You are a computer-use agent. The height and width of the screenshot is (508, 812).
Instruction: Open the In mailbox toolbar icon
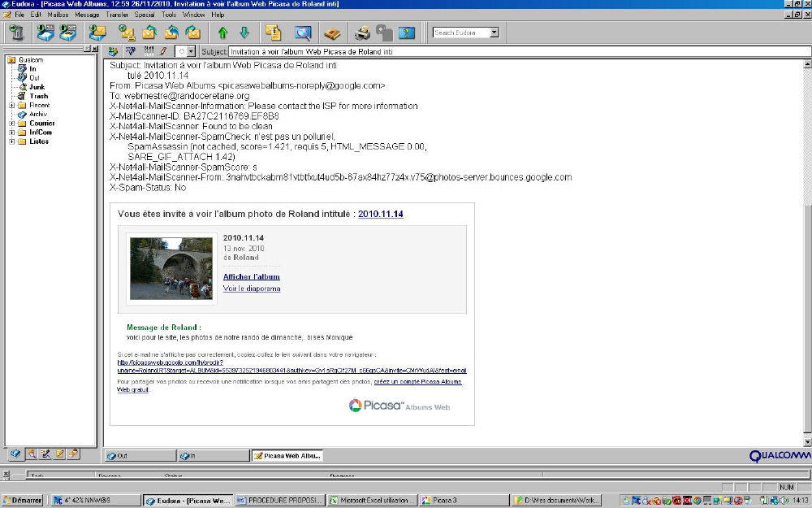[x=45, y=33]
